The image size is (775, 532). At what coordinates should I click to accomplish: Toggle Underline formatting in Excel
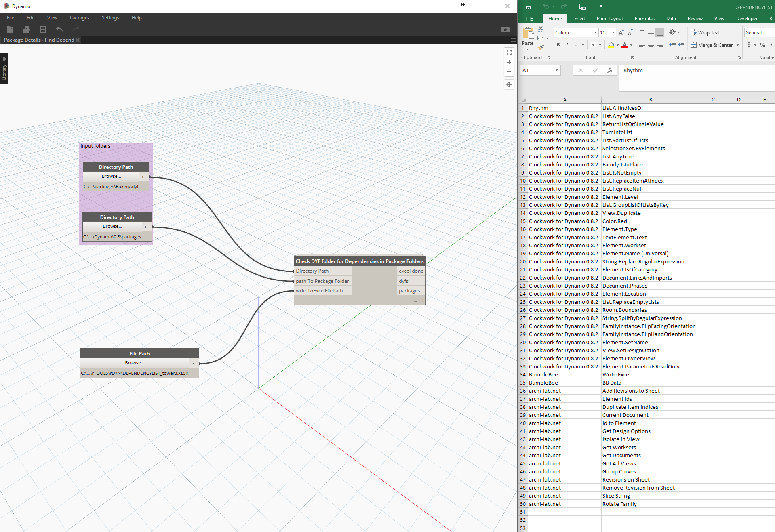pos(576,45)
